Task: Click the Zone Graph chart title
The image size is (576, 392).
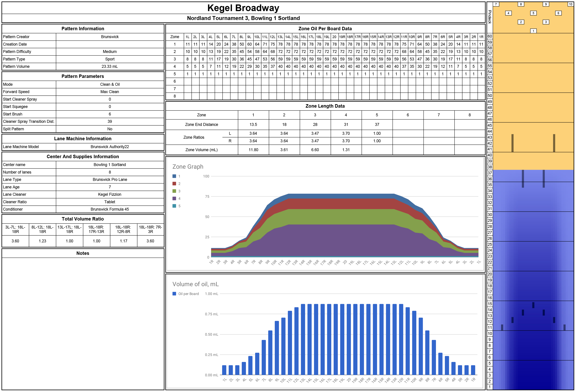Action: click(188, 167)
